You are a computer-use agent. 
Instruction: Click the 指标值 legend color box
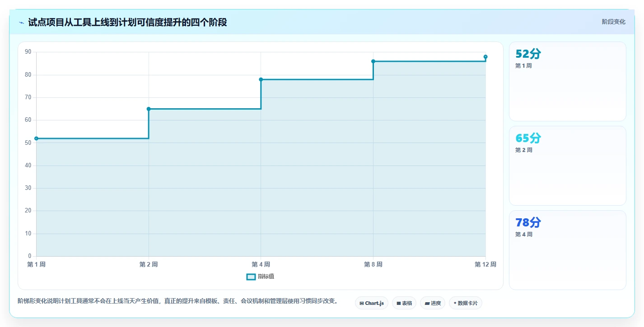[251, 276]
